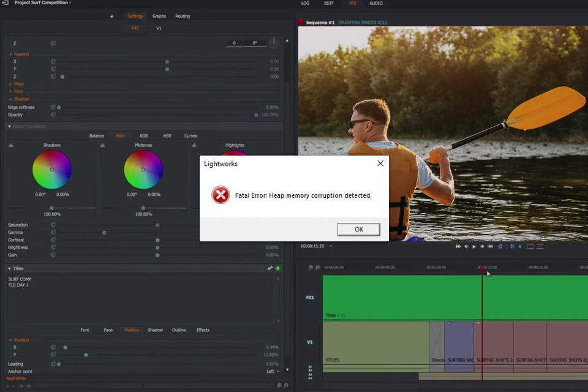The height and width of the screenshot is (392, 588).
Task: Open the RGB colour tab
Action: click(143, 136)
